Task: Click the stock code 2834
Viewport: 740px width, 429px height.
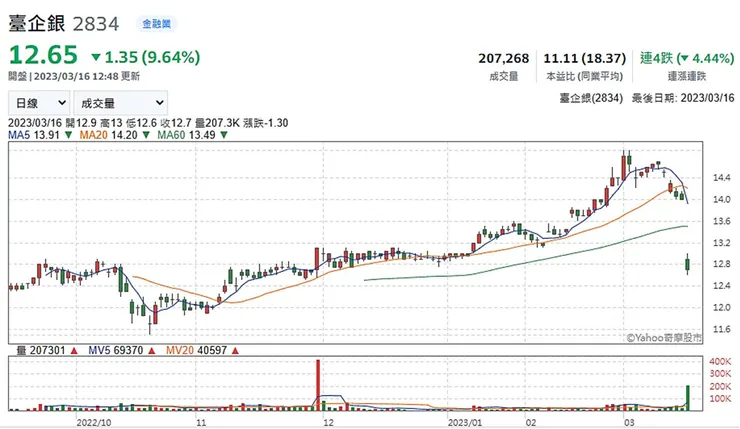Action: 96,24
